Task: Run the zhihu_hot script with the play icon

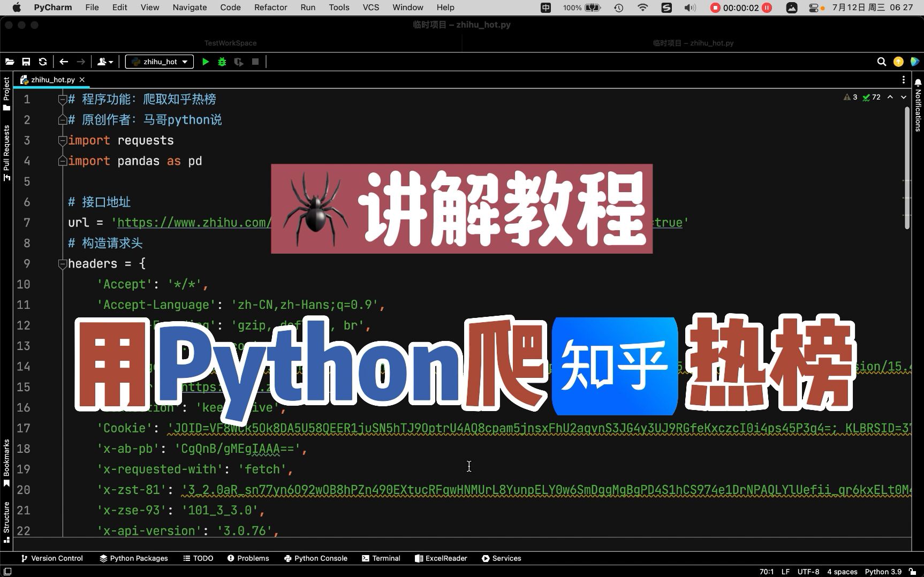Action: click(206, 62)
